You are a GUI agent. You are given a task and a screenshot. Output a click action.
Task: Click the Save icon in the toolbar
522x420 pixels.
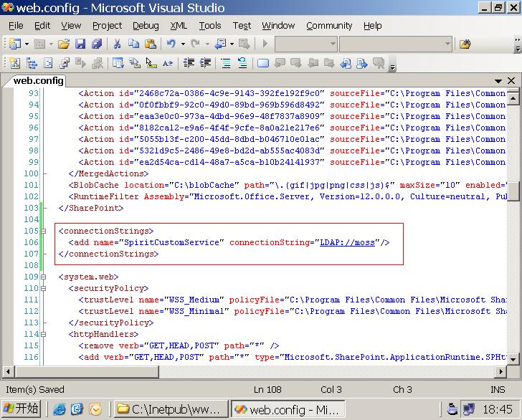coord(80,44)
